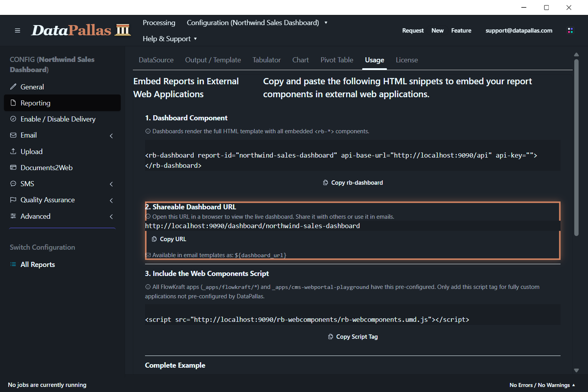
Task: Switch to the Pivot Table tab
Action: click(337, 60)
